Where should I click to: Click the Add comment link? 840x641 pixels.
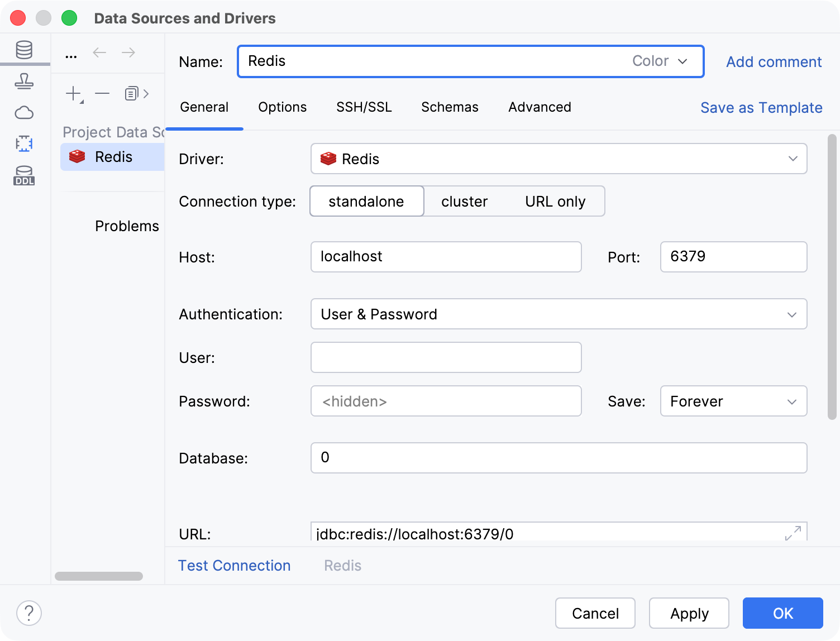click(774, 62)
